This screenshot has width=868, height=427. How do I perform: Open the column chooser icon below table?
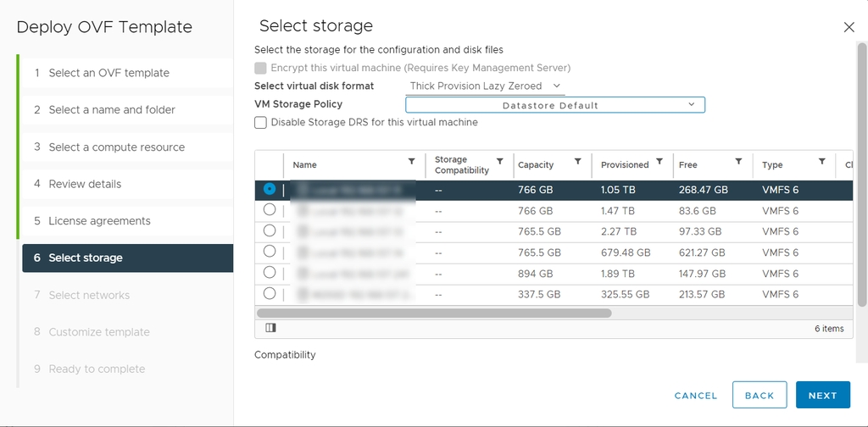(270, 328)
